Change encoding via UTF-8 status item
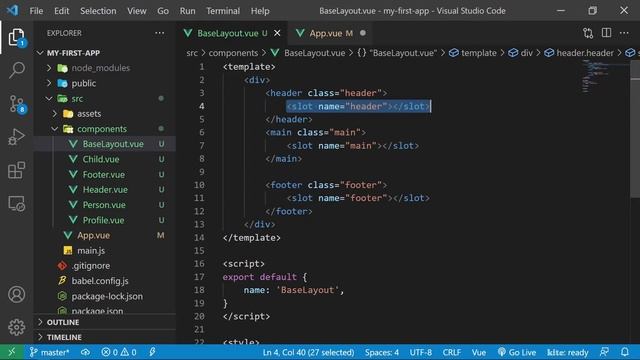This screenshot has width=640, height=360. tap(420, 352)
